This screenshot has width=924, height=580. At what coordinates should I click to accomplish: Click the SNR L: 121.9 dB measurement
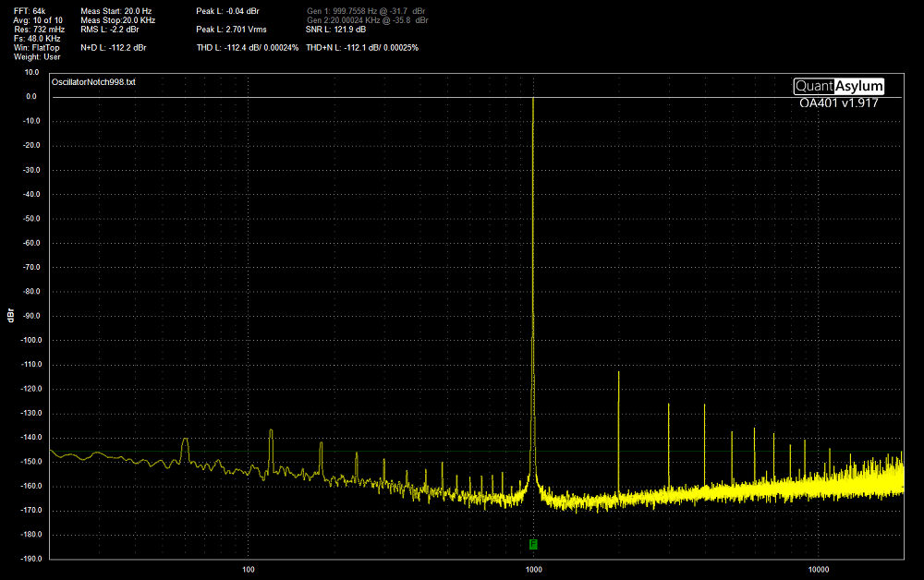(337, 29)
